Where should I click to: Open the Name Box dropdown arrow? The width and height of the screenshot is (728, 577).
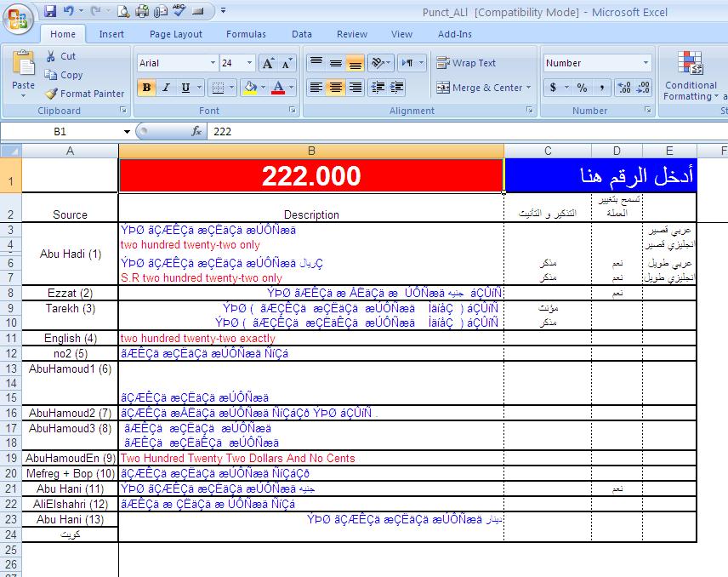(127, 131)
